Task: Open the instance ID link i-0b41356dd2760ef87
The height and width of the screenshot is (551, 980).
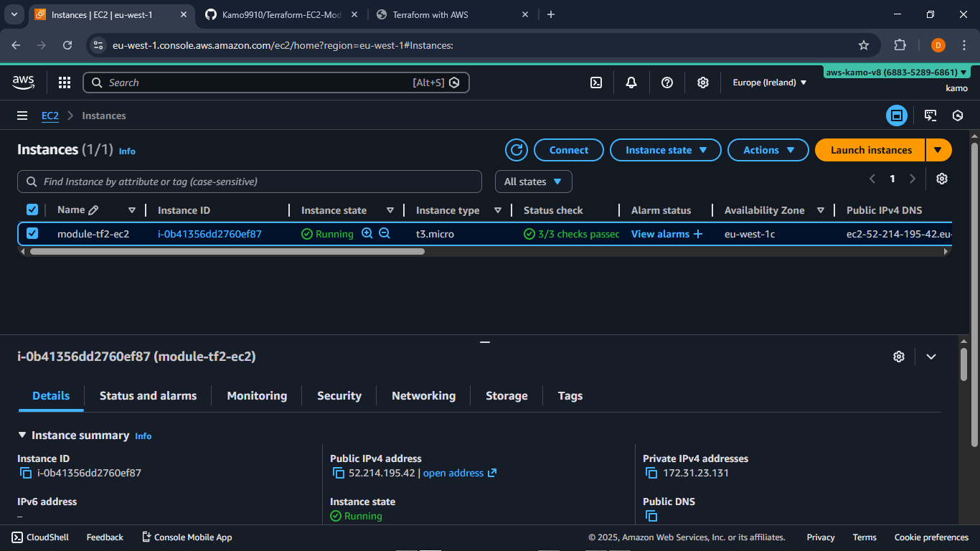Action: (209, 234)
